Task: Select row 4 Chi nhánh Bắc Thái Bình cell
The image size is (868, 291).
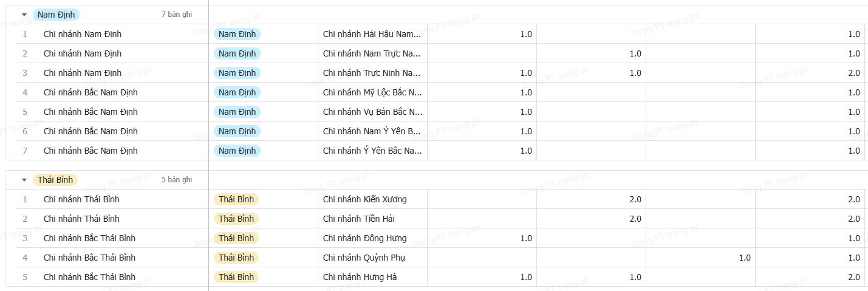Action: click(112, 258)
